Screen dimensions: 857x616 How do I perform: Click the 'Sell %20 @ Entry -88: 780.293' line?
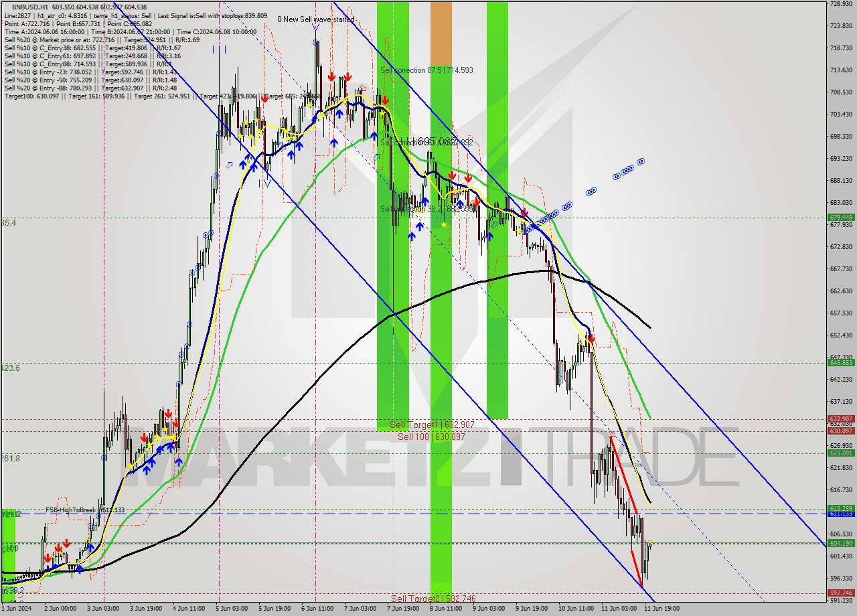tap(91, 88)
